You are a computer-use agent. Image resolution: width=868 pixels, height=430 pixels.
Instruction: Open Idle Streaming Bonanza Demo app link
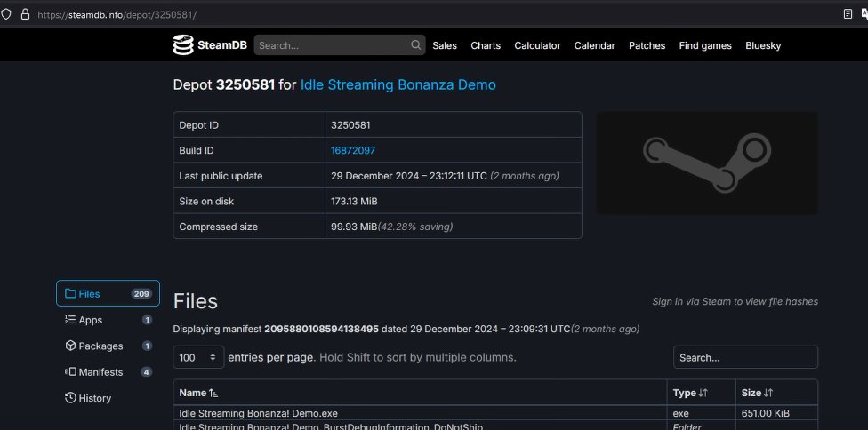pyautogui.click(x=398, y=84)
